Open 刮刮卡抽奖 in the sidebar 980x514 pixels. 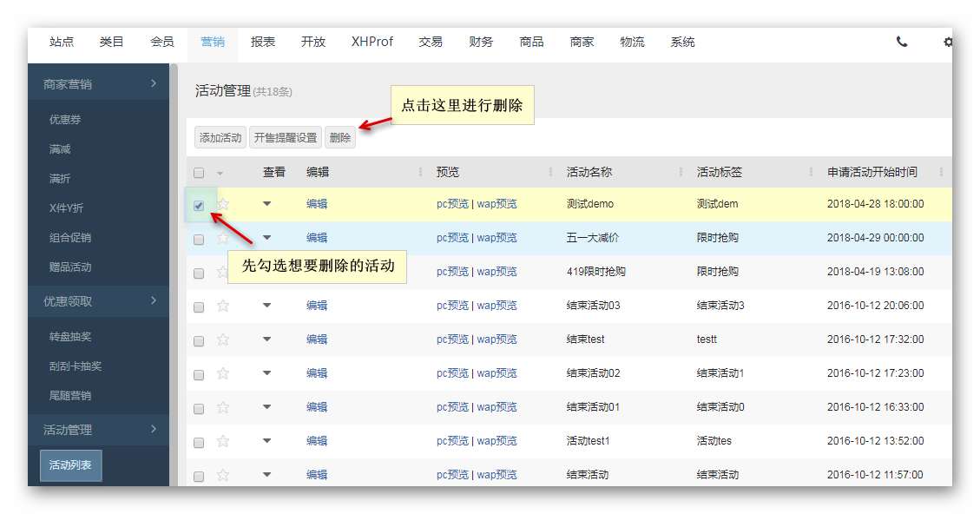point(75,366)
